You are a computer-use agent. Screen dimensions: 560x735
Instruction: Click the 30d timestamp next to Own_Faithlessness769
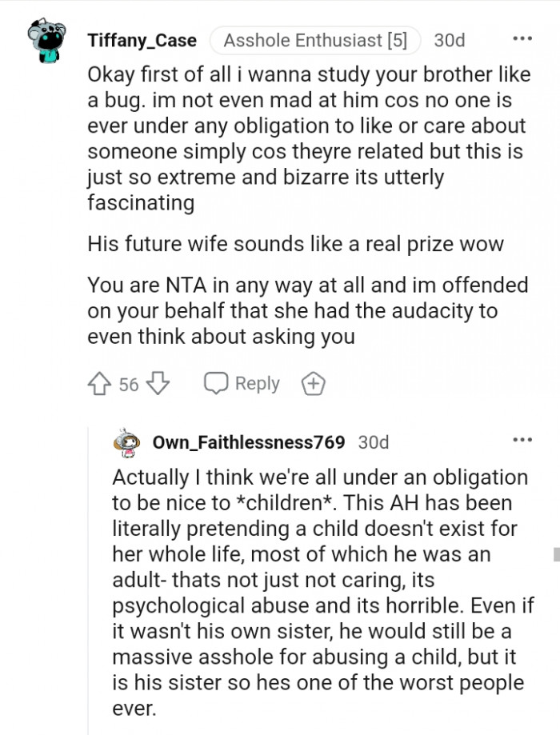point(374,442)
